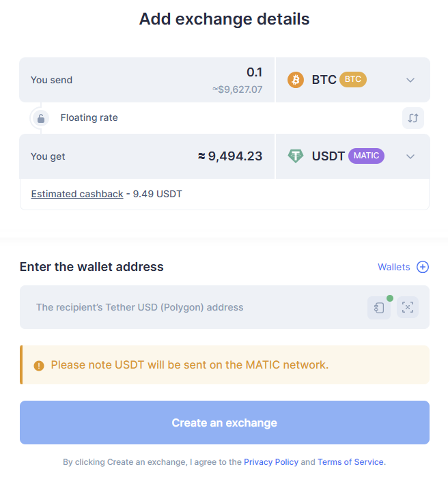The width and height of the screenshot is (448, 486).
Task: Click the orange warning notice icon
Action: (x=38, y=365)
